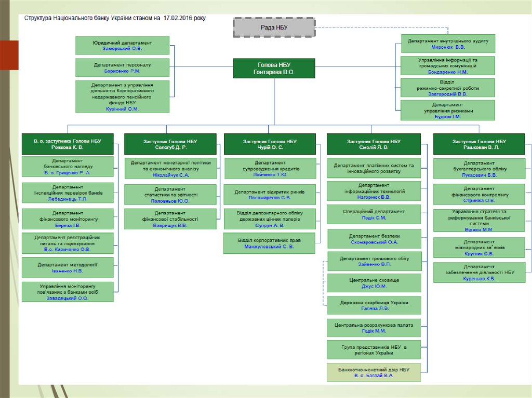Click the Відділ корпоративних прав box
Image resolution: width=532 pixels, height=398 pixels.
coord(269,243)
